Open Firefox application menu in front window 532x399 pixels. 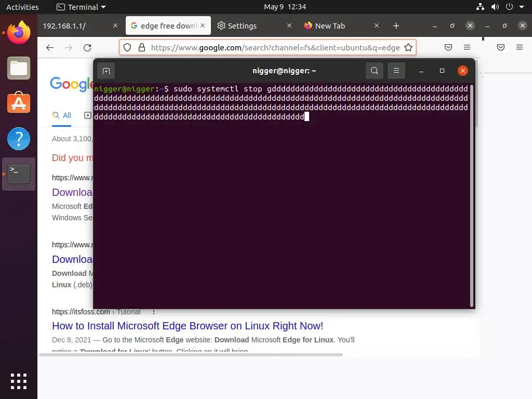click(x=467, y=47)
